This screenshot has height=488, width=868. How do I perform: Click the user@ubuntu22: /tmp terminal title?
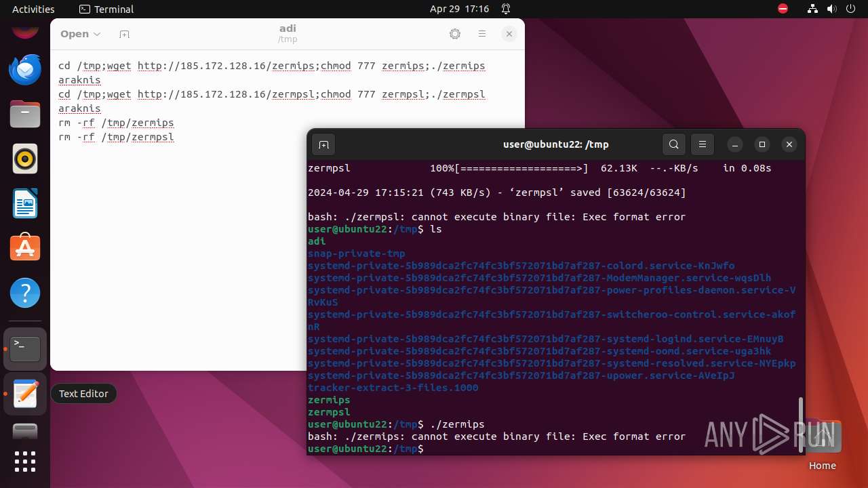[x=556, y=144]
